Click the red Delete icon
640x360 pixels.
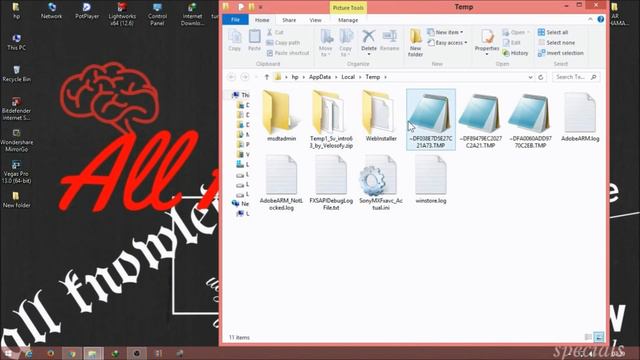pos(369,36)
